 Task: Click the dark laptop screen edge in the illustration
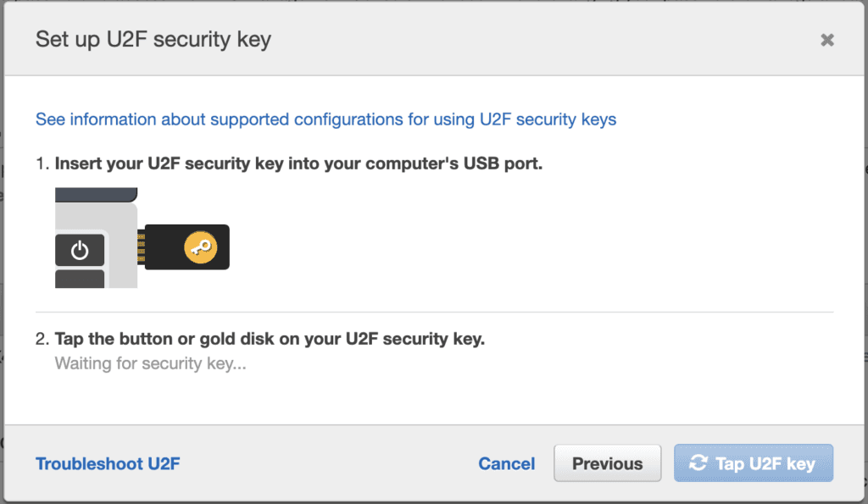95,195
